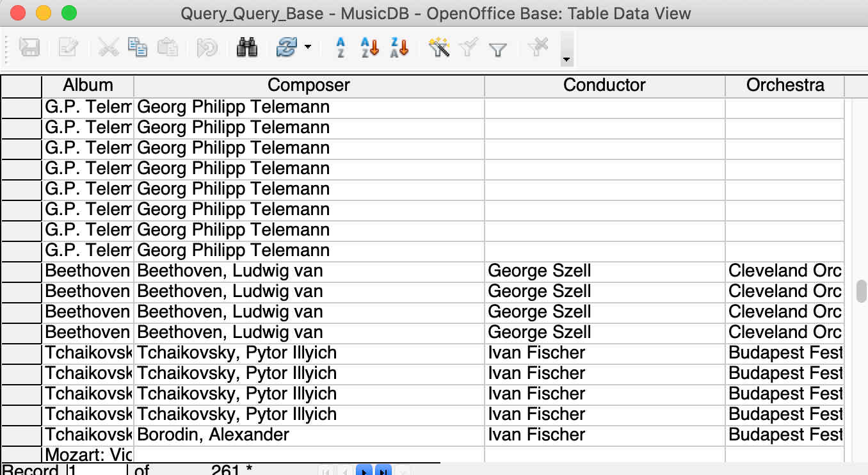Sort ascending with the A-Z arrow icon

(x=370, y=47)
